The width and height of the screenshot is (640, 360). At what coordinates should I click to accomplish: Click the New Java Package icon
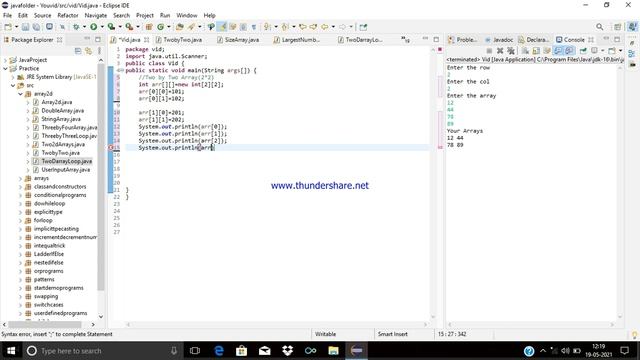pos(149,27)
